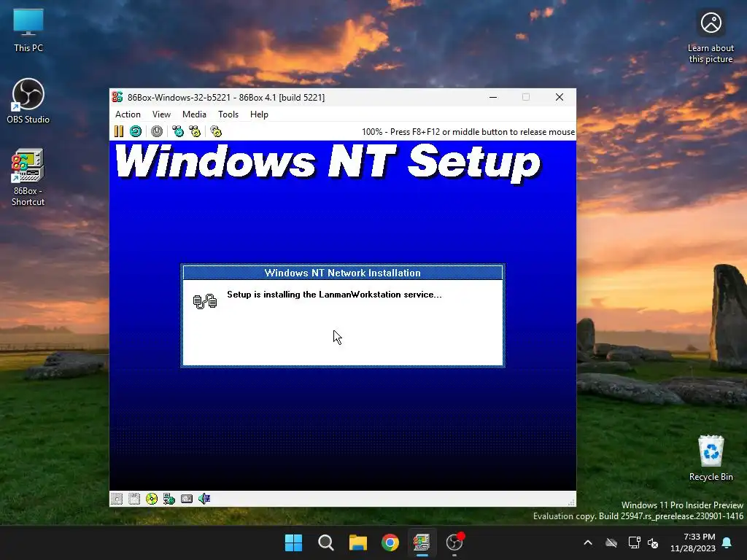Click the 86Box title bar app icon

coord(117,97)
